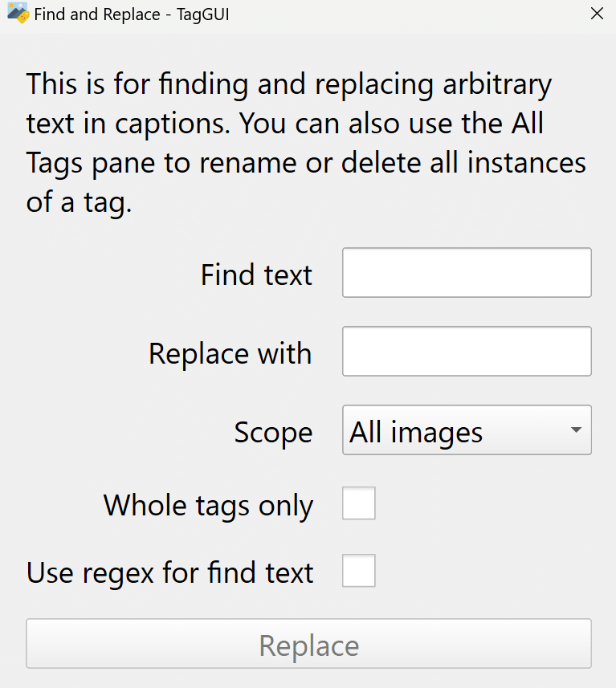Image resolution: width=616 pixels, height=688 pixels.
Task: Focus the Replace with input field
Action: [467, 351]
